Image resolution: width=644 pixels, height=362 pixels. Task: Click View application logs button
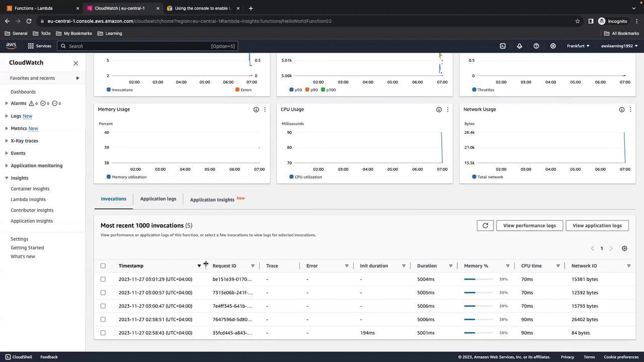597,225
